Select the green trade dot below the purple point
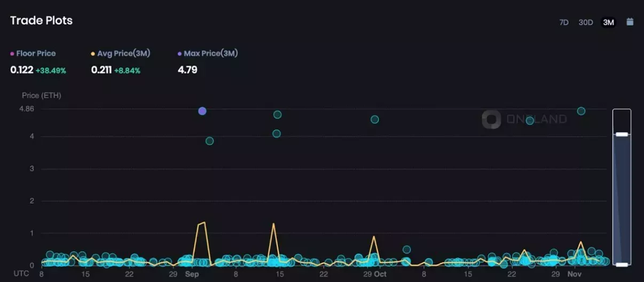The image size is (644, 282). (209, 141)
